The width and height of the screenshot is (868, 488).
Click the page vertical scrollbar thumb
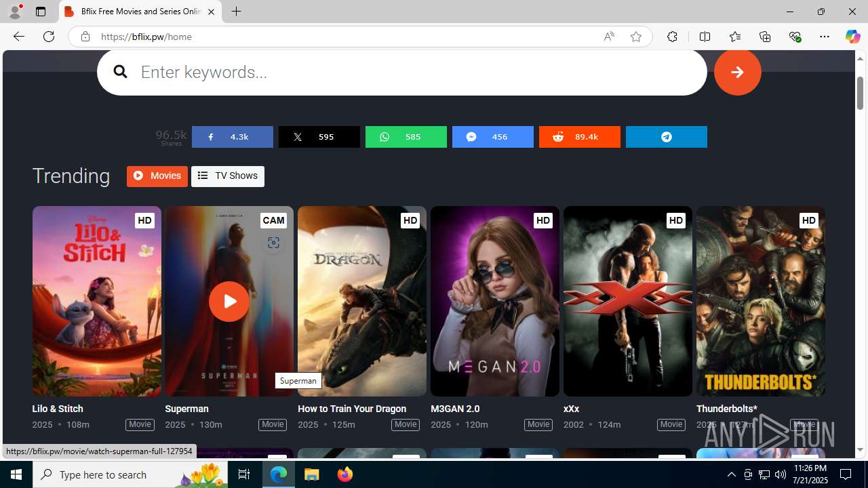click(860, 93)
